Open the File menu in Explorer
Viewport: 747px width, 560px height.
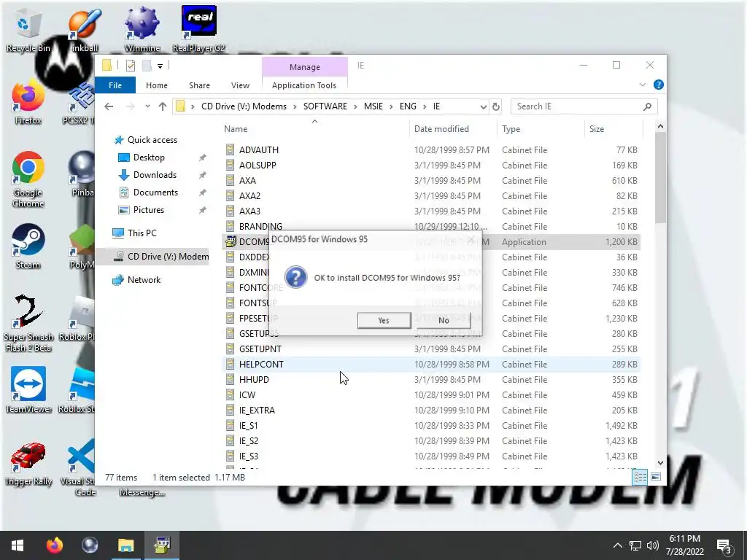[115, 85]
